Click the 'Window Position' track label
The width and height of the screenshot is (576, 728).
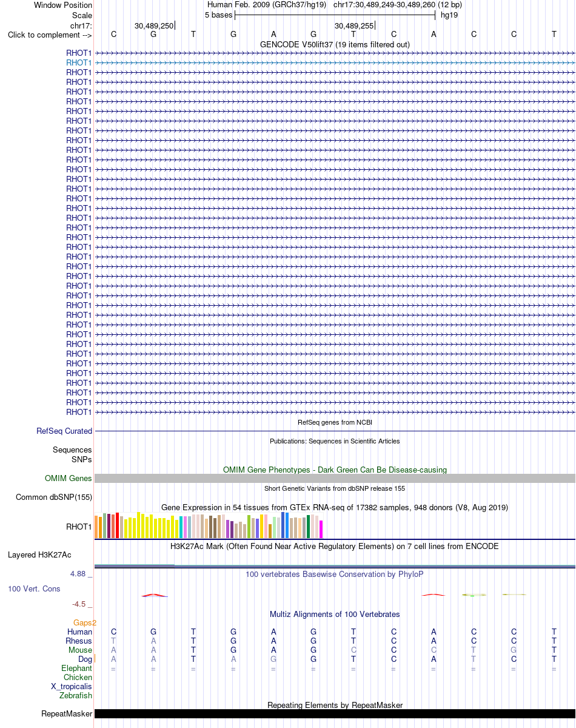(63, 5)
